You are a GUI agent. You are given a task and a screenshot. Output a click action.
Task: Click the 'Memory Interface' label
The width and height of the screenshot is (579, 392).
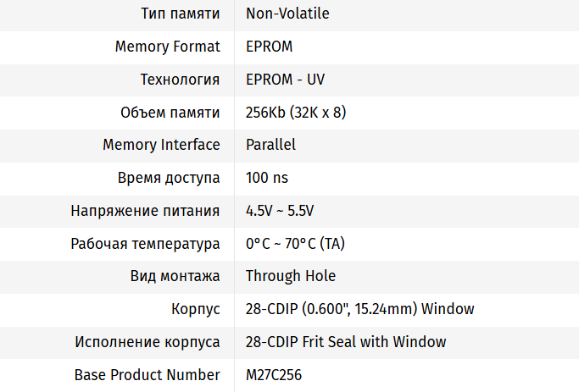[161, 145]
